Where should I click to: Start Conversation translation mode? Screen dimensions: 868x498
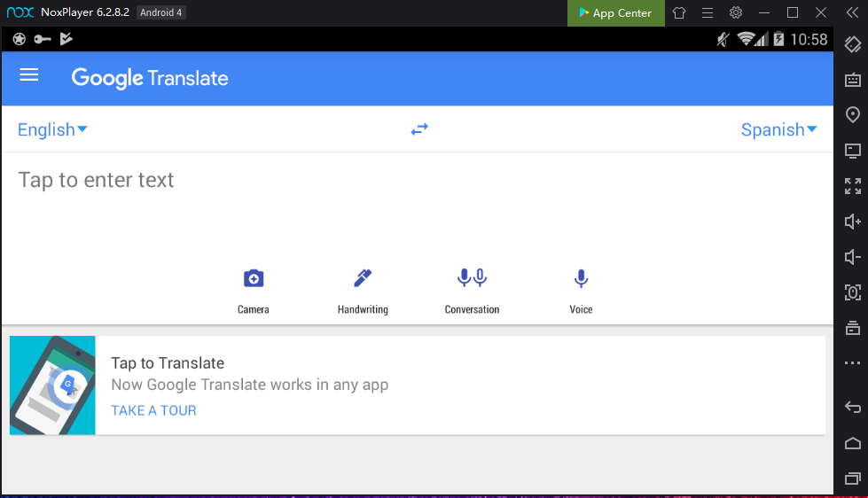[x=473, y=291]
